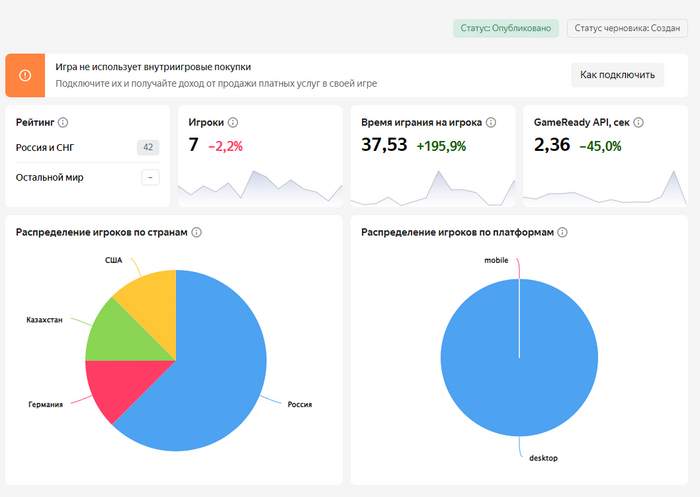Viewport: 700px width, 497px height.
Task: Click info icon next to Игроки
Action: point(233,123)
